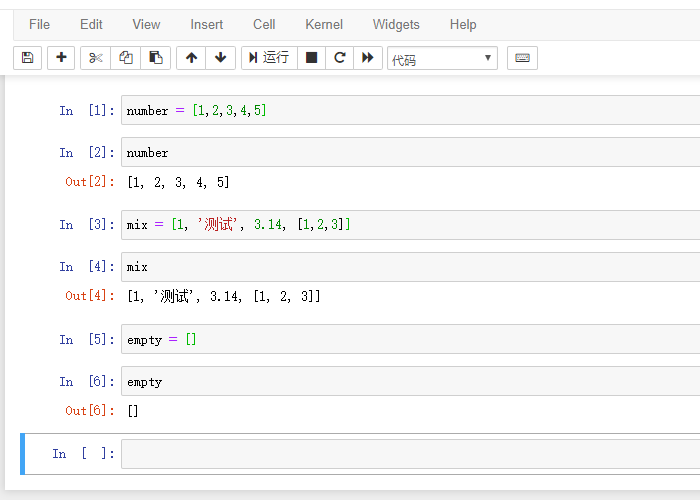Move selected cell up with arrow
This screenshot has height=500, width=700.
tap(192, 58)
